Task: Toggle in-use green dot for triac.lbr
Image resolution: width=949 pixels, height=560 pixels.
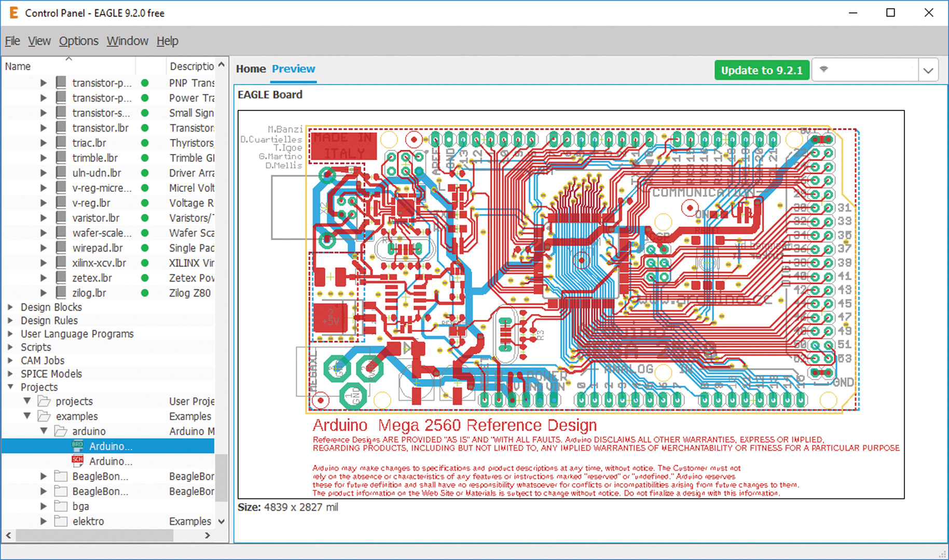Action: (145, 143)
